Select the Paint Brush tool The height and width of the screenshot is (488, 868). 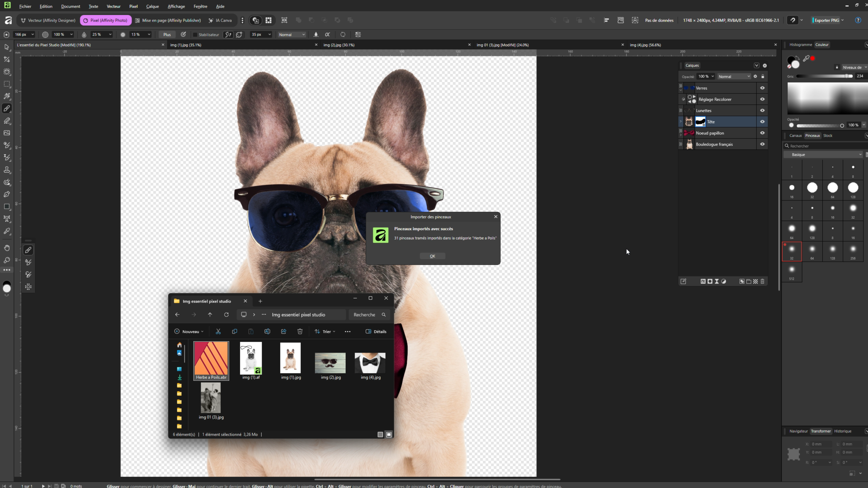click(7, 109)
